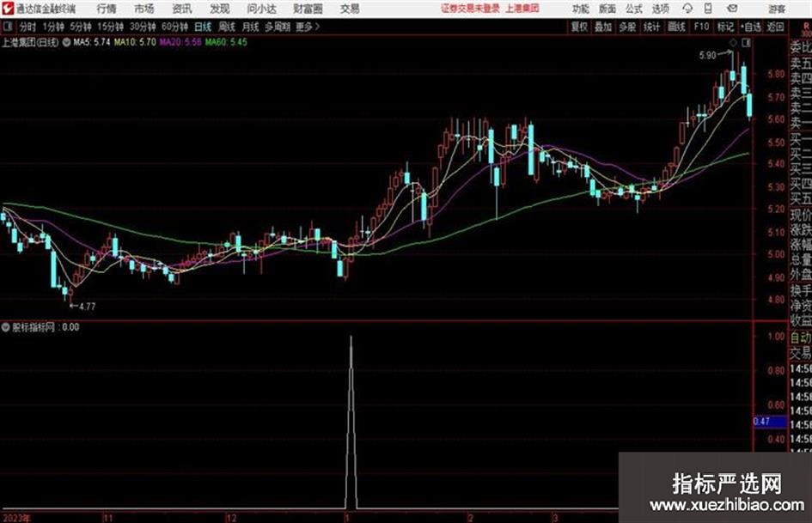Click the 5.00 price axis label
The height and width of the screenshot is (523, 812).
[x=776, y=254]
